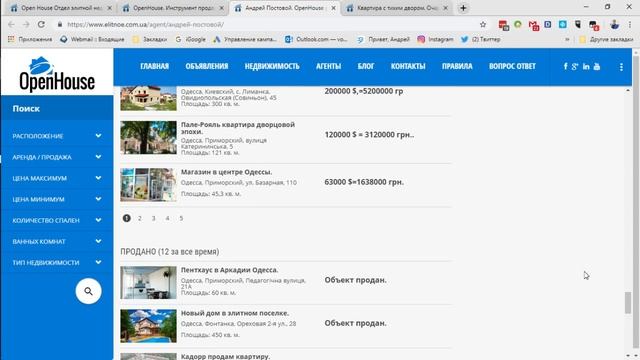Switch to the first Open House browser tab
The height and width of the screenshot is (360, 640).
click(x=60, y=8)
